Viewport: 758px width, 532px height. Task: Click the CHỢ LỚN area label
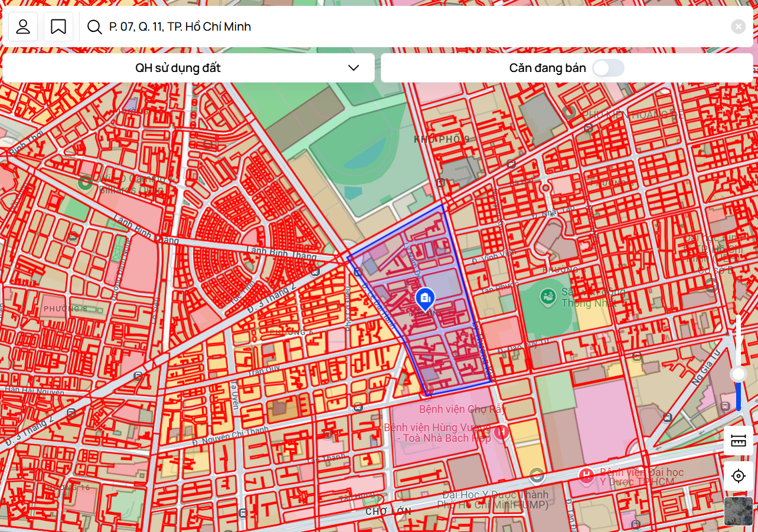pyautogui.click(x=387, y=511)
